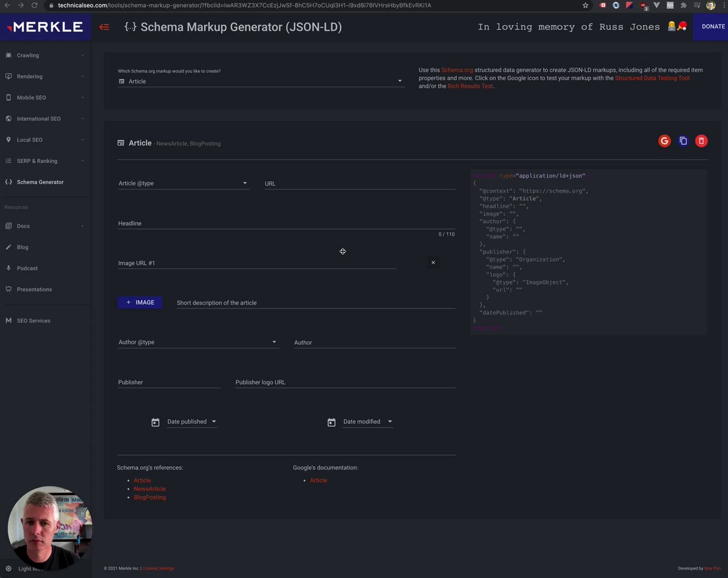
Task: Open the Max Prin developer link
Action: [x=713, y=568]
